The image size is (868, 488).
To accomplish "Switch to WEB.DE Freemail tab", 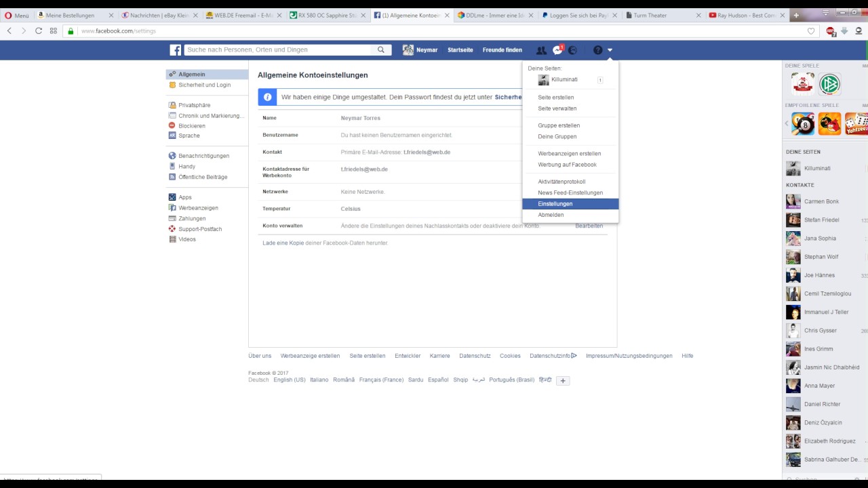I will [243, 15].
